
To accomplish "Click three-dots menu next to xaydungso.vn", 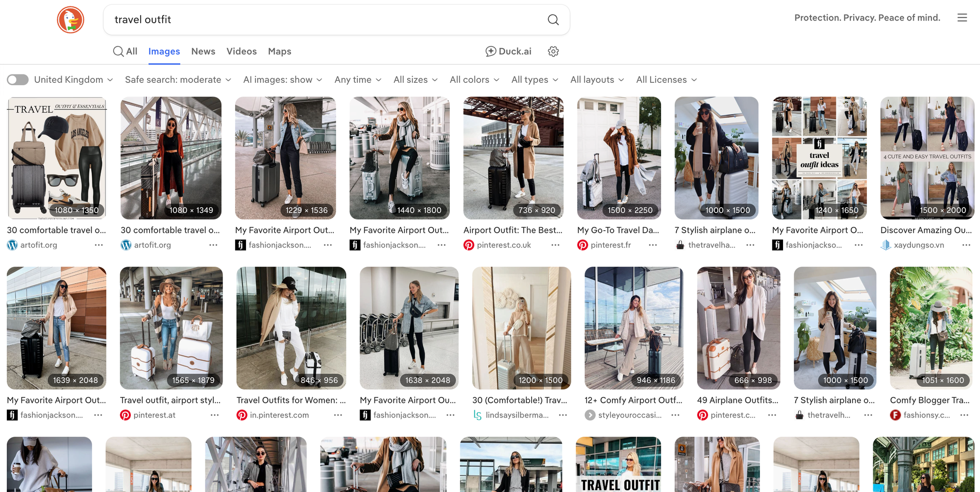I will coord(966,245).
